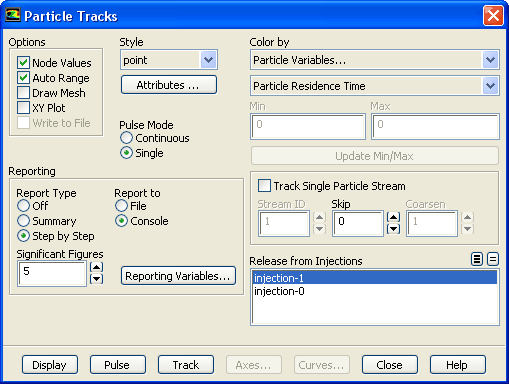Screen dimensions: 509x384
Task: Open the Particle Residence Time dropdown
Action: [375, 86]
